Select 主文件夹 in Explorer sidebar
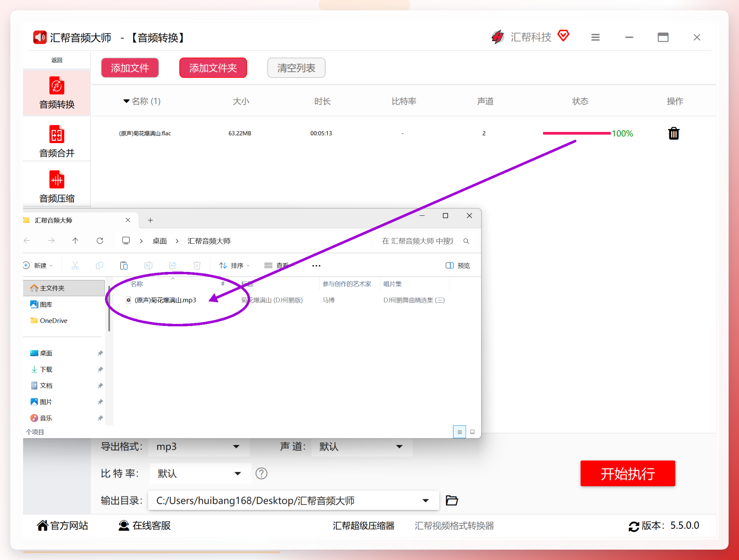The image size is (739, 560). coord(64,288)
